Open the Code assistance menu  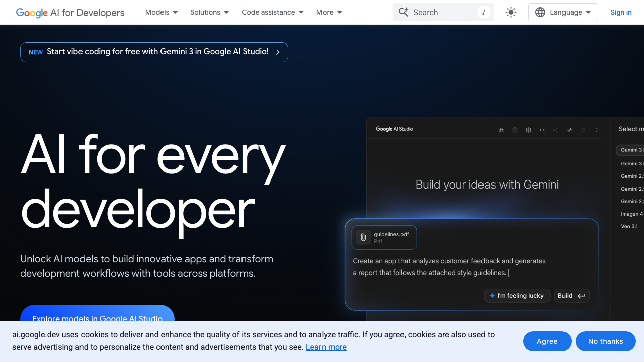[272, 12]
